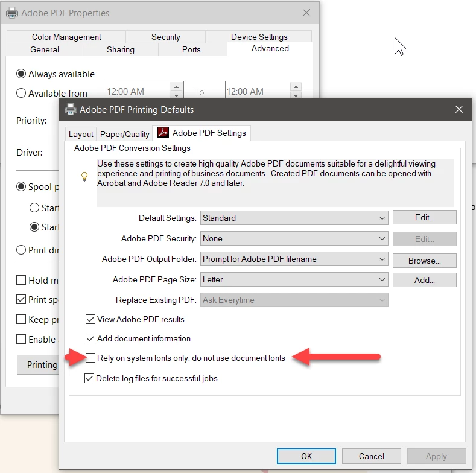The image size is (476, 473).
Task: Open the Device Settings tab
Action: 259,37
